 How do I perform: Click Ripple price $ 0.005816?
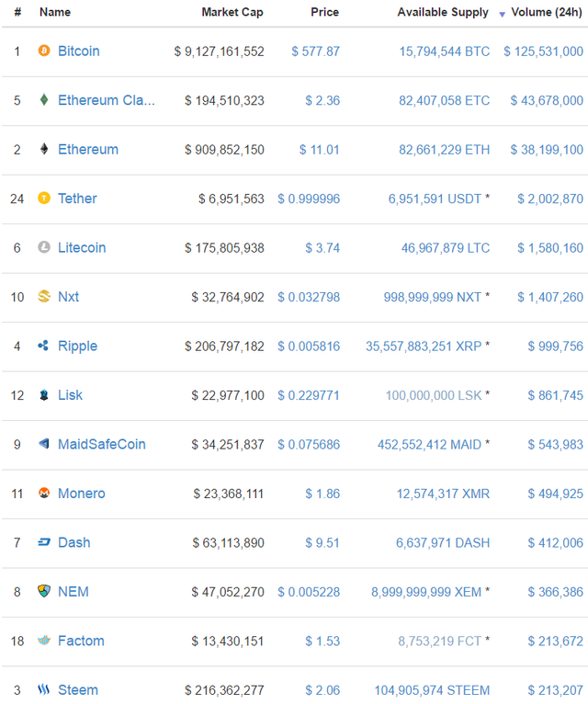point(309,346)
